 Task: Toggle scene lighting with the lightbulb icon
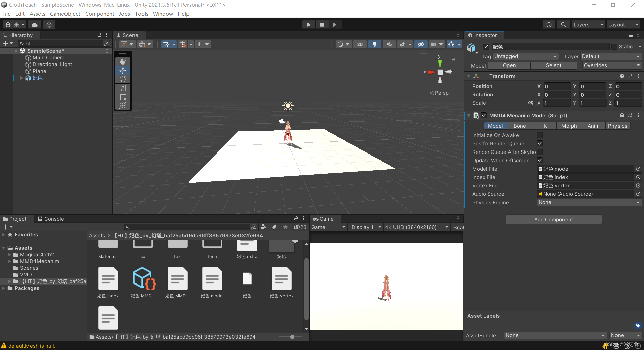tap(375, 44)
